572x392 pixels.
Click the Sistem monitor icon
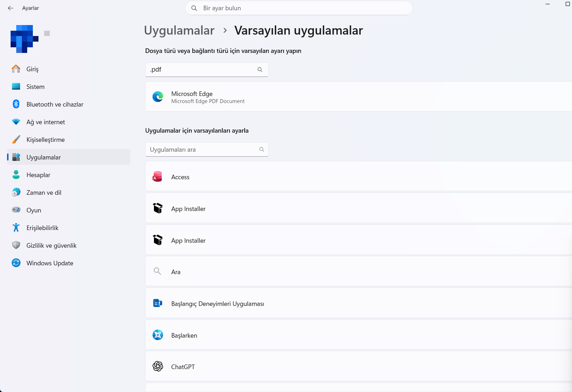tap(16, 86)
